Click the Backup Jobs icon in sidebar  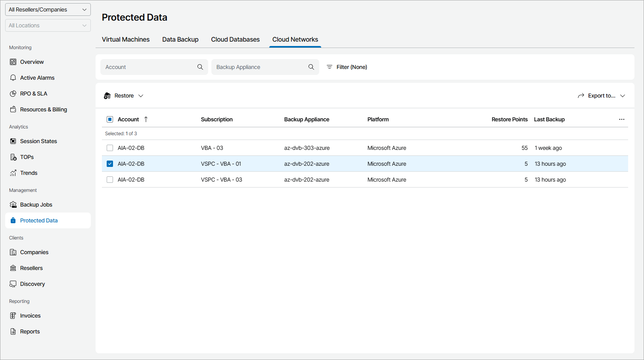click(x=13, y=205)
